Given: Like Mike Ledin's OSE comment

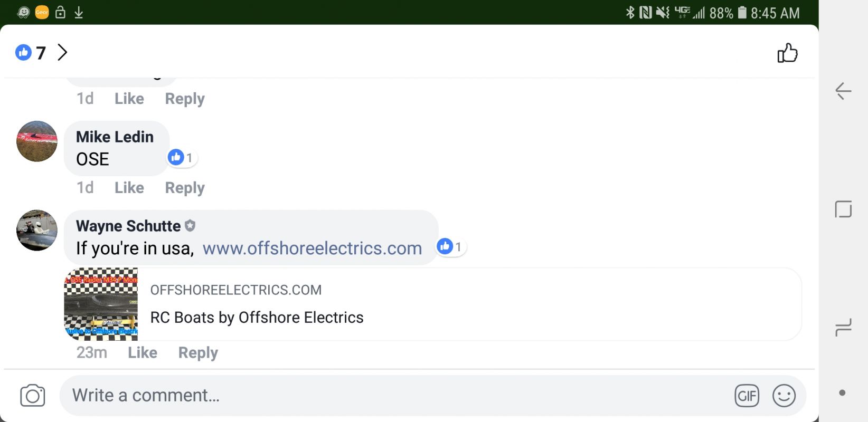Looking at the screenshot, I should pos(129,188).
